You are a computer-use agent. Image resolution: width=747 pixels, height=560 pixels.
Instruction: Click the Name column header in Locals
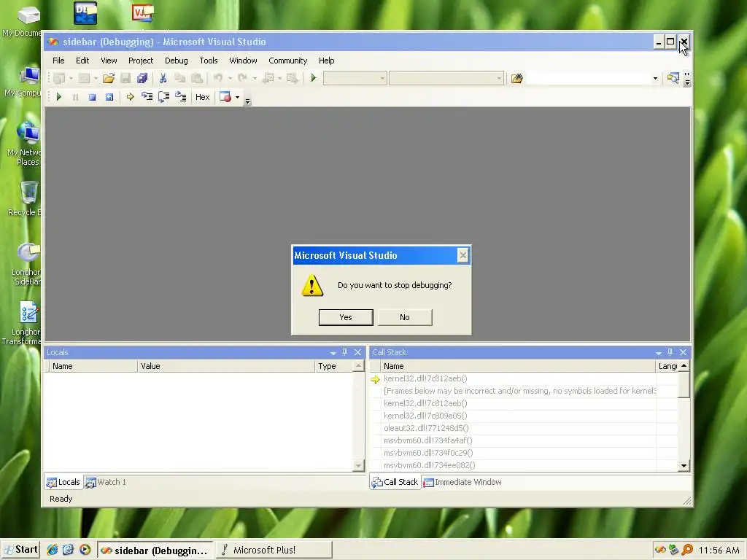(93, 366)
